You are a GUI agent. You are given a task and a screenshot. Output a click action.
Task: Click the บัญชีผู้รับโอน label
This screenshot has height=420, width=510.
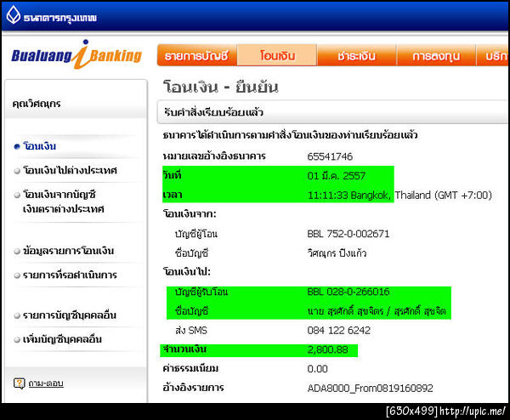(201, 292)
